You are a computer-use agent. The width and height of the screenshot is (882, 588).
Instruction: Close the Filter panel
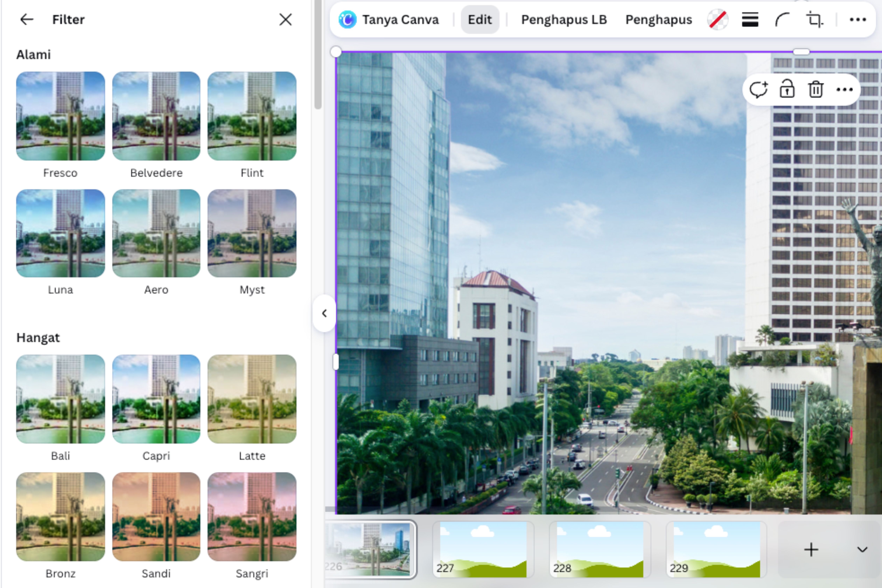[285, 19]
